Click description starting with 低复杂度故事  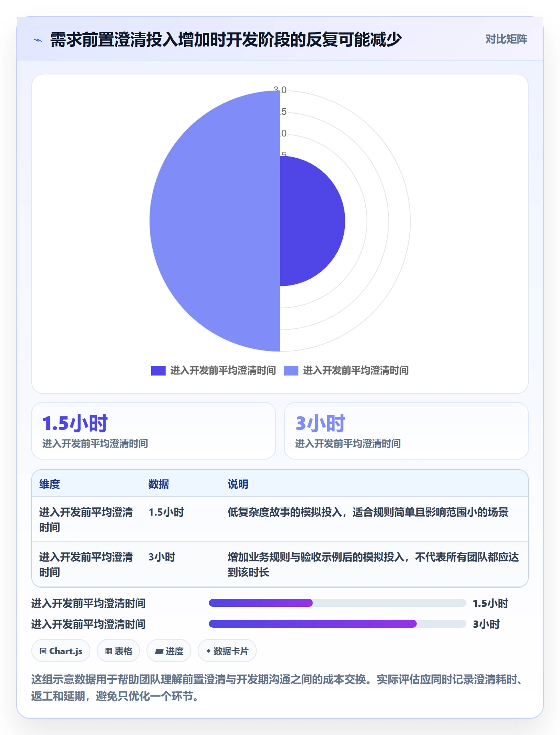coord(368,512)
